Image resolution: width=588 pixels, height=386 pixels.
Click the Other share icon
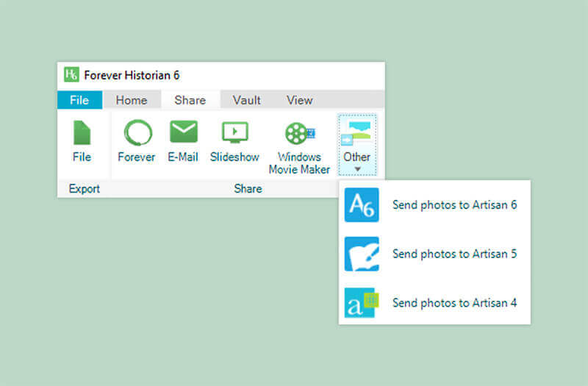pyautogui.click(x=356, y=133)
